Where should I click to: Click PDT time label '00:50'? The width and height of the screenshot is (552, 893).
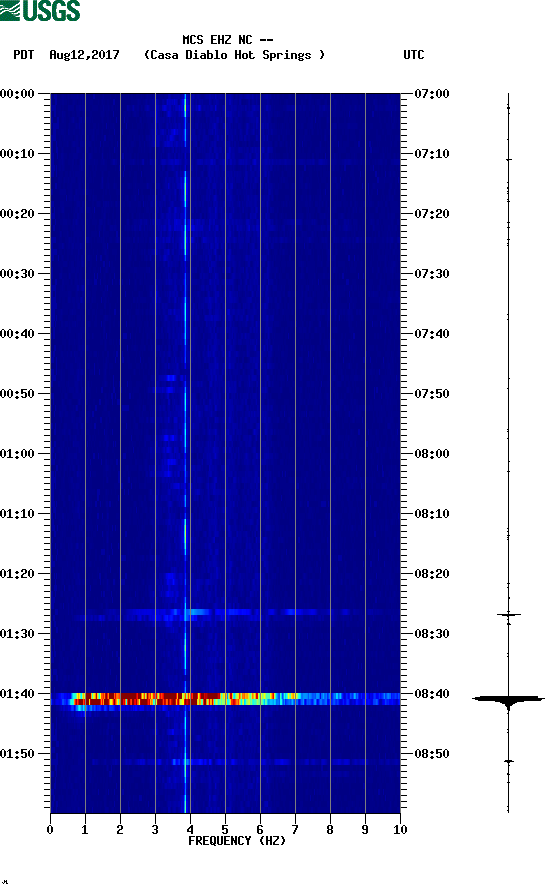coord(17,394)
